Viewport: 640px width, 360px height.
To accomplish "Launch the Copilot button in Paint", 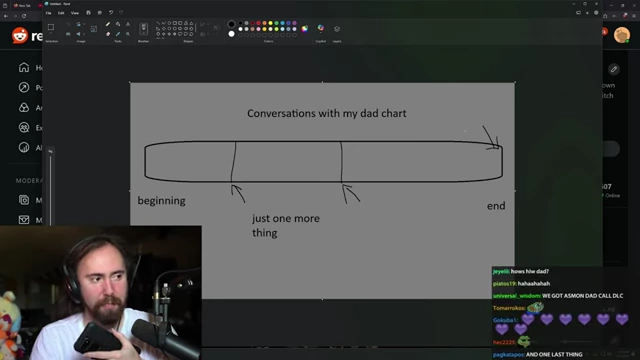I will [x=321, y=28].
